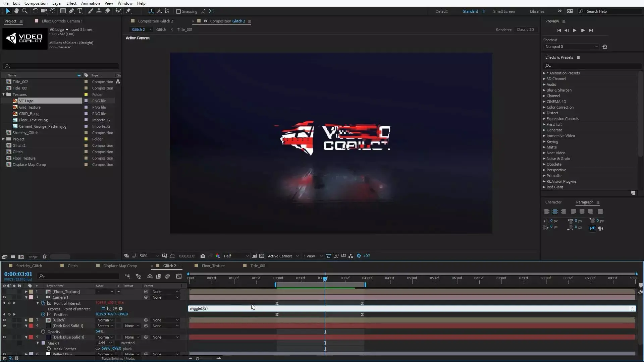Toggle the Opacity stopwatch
The height and width of the screenshot is (362, 644).
click(43, 332)
